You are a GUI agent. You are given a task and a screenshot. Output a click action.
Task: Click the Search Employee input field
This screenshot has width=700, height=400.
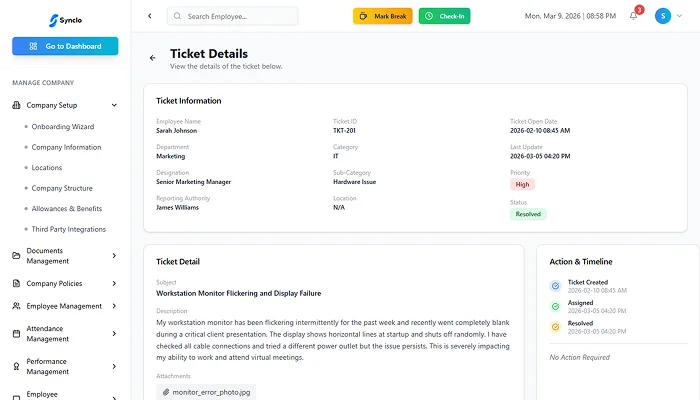[x=240, y=16]
